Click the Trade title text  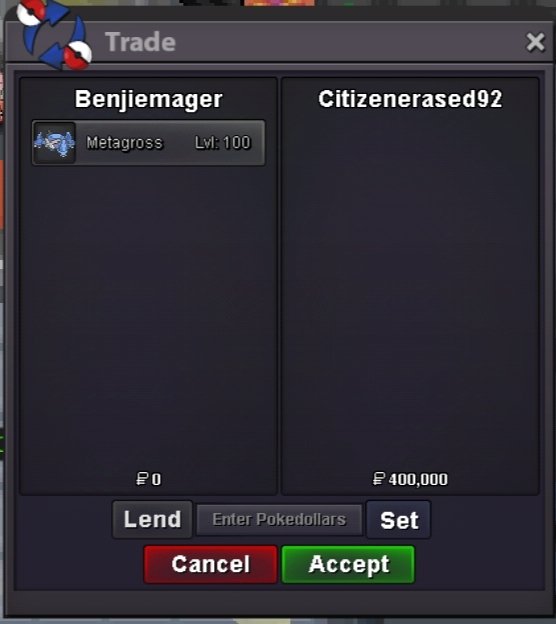tap(140, 42)
